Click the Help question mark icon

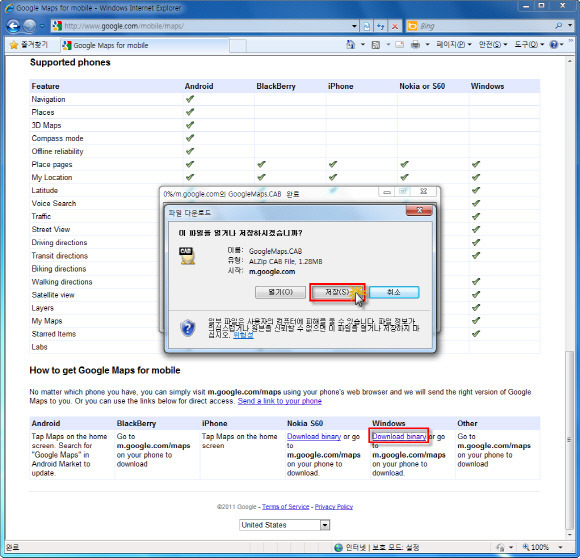tap(554, 45)
